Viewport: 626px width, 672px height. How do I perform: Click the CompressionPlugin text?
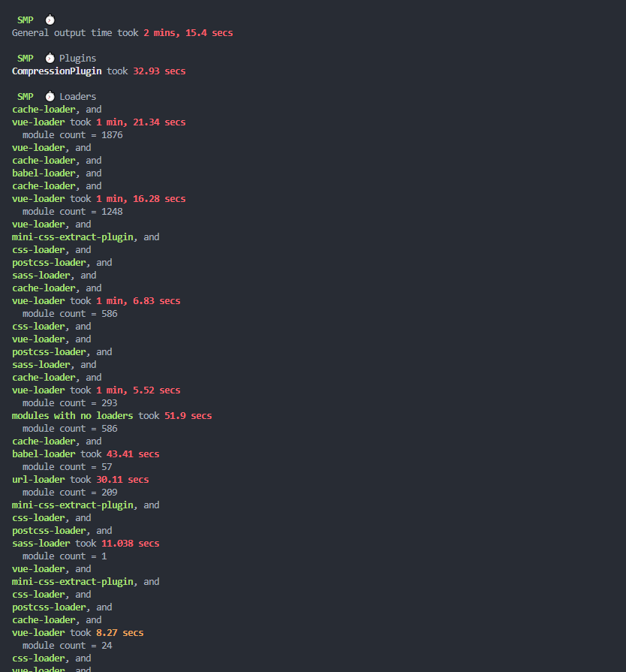57,71
